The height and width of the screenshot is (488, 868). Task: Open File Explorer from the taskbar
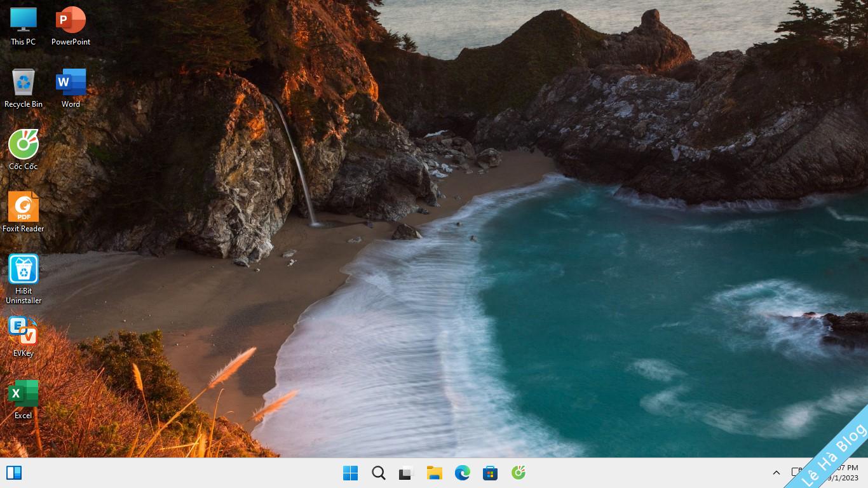[434, 473]
